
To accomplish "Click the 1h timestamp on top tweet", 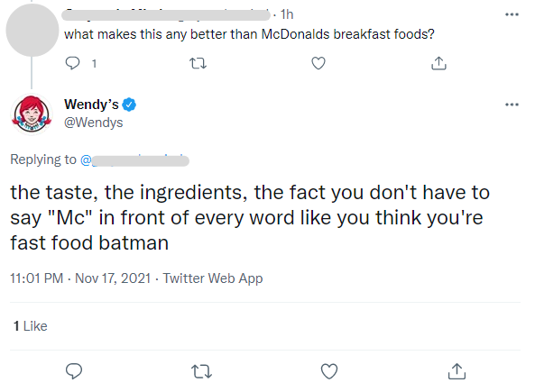I will coord(287,14).
